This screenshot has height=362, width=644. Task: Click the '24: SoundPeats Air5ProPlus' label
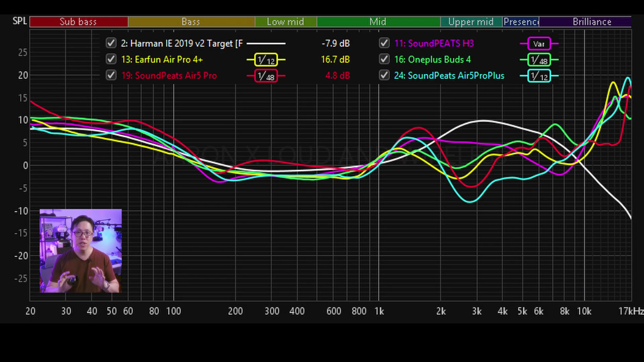(x=449, y=76)
